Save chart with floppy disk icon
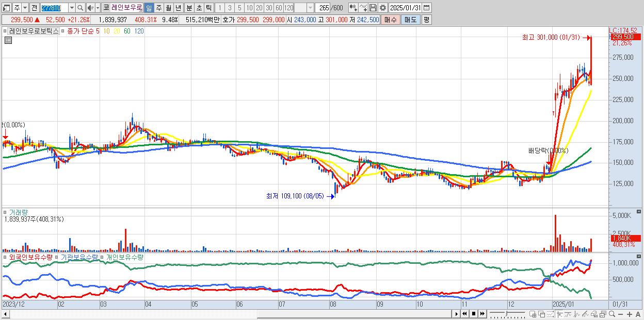Viewport: 644px width, 320px height. pyautogui.click(x=373, y=8)
